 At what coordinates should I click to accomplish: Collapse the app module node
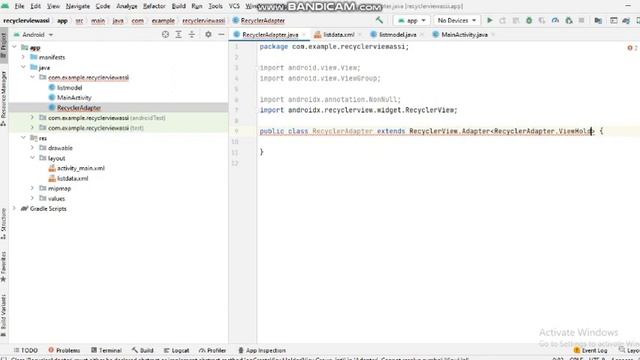(x=15, y=47)
